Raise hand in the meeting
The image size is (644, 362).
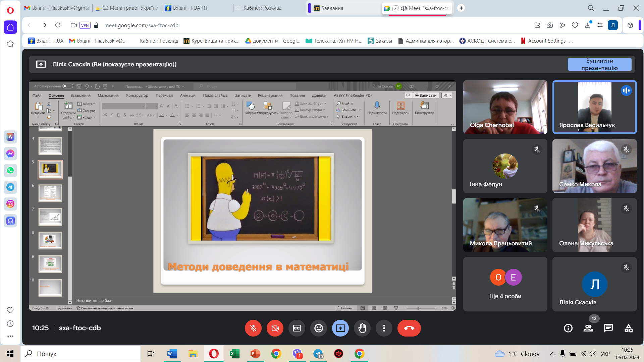[362, 328]
